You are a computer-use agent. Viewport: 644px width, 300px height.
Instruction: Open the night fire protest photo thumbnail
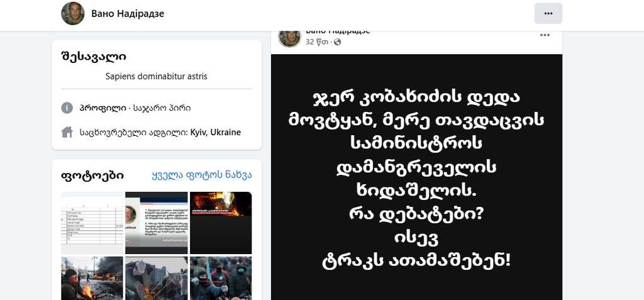point(221,223)
